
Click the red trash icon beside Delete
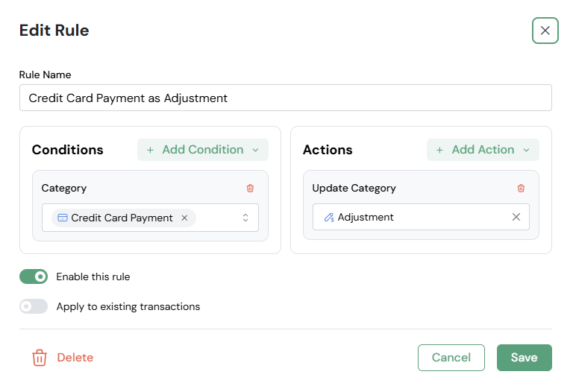click(x=40, y=358)
